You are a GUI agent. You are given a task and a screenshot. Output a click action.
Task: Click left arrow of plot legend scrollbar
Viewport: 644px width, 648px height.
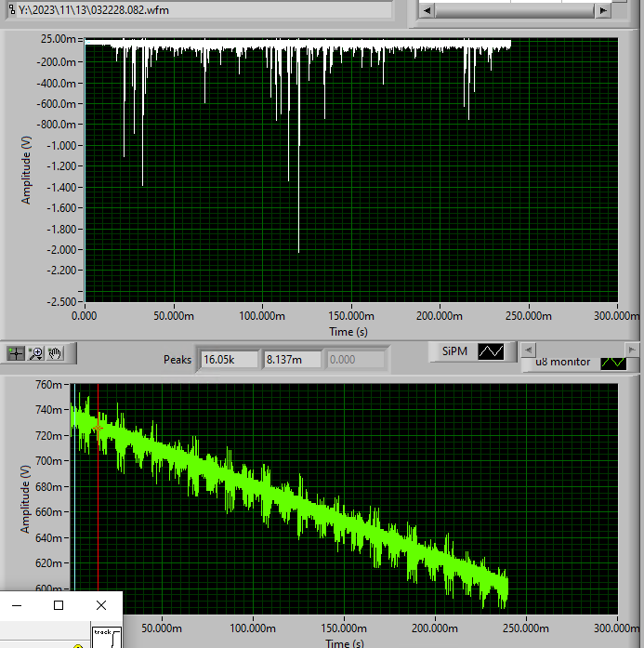coord(529,350)
